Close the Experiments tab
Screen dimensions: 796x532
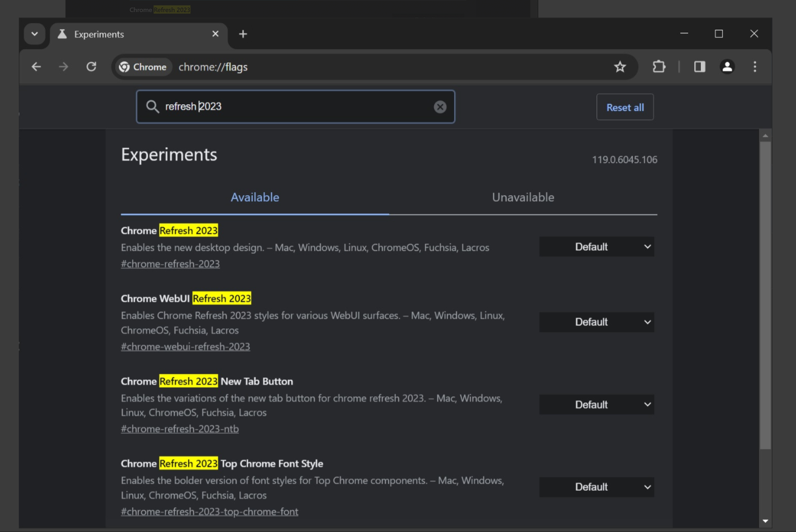click(x=215, y=34)
